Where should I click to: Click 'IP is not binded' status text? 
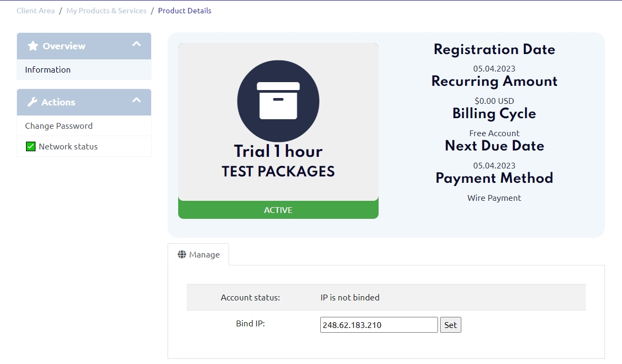(x=350, y=297)
